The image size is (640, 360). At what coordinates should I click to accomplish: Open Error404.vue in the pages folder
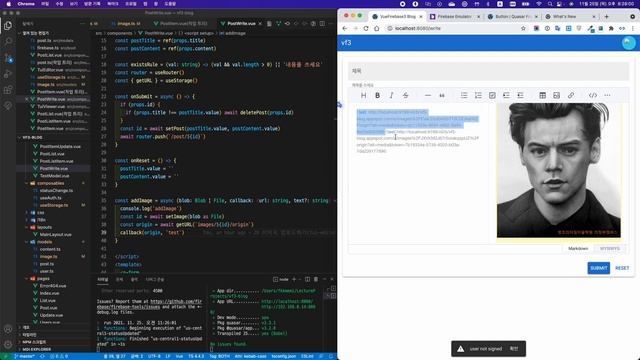[53, 286]
